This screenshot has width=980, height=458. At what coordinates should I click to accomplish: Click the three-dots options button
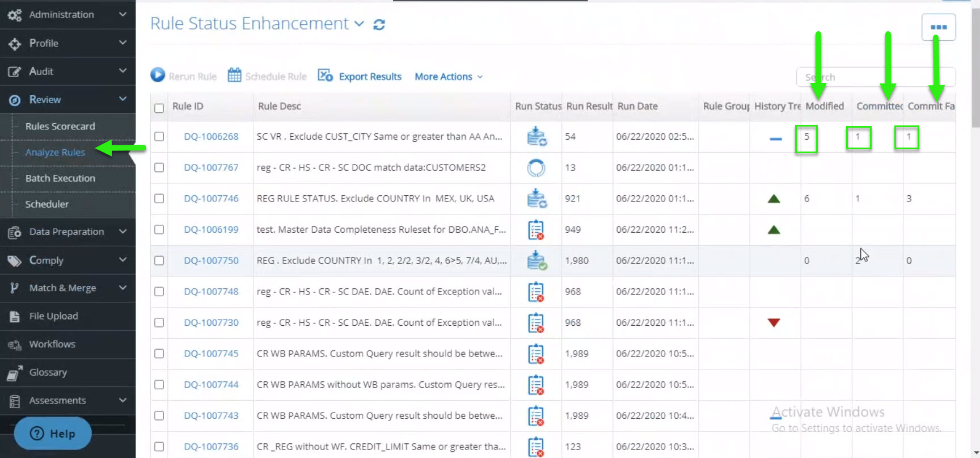tap(939, 27)
